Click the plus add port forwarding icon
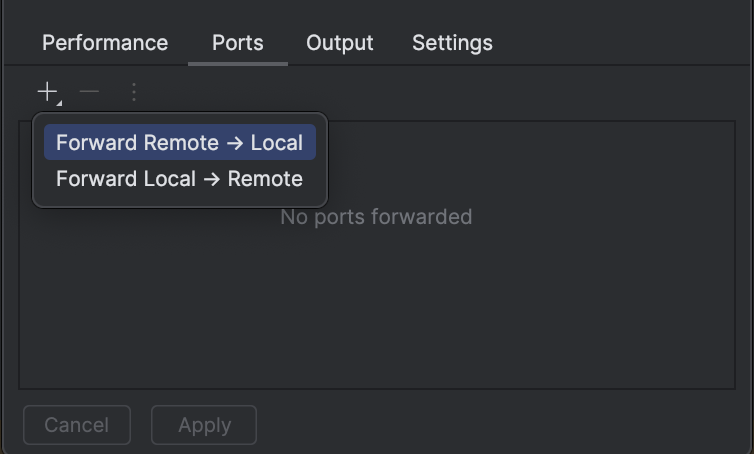Viewport: 754px width, 454px height. coord(48,92)
